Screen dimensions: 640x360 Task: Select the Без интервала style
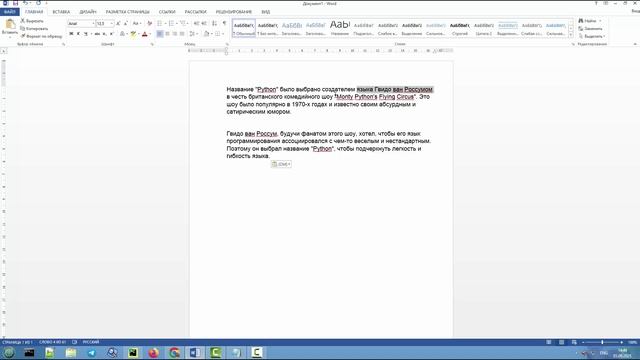268,28
